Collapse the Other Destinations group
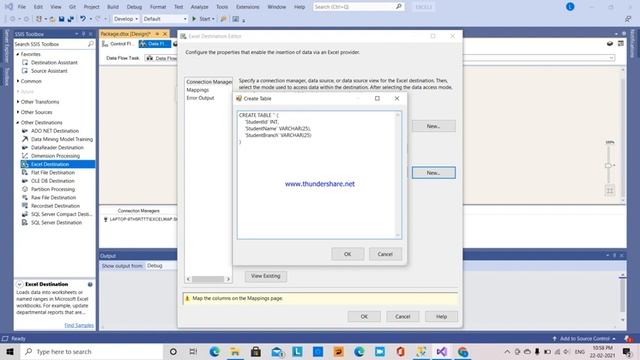This screenshot has height=360, width=640. pos(18,122)
